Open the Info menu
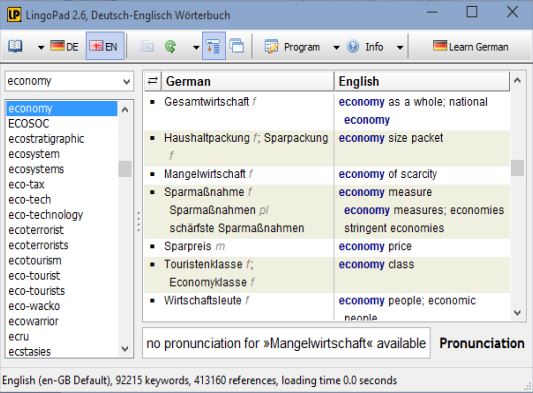Image resolution: width=533 pixels, height=393 pixels. (x=365, y=47)
